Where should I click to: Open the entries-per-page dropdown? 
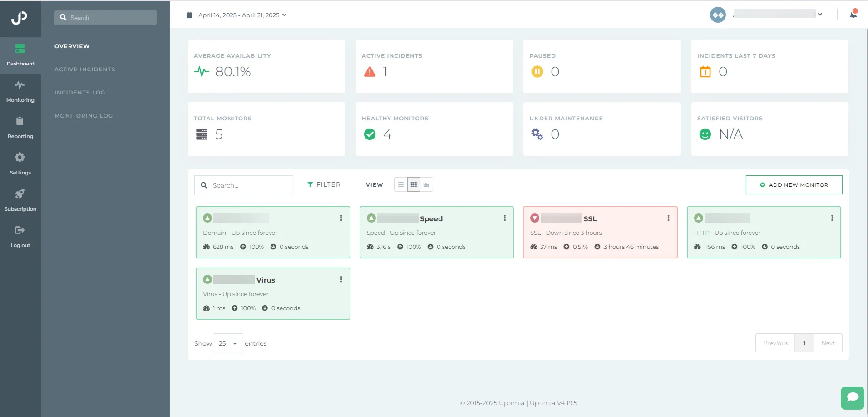tap(228, 344)
